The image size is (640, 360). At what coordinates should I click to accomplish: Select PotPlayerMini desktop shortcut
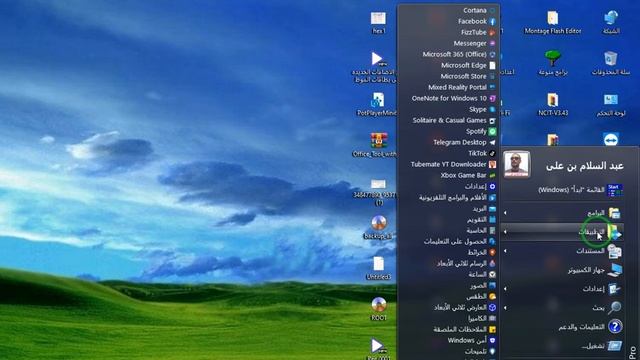377,104
